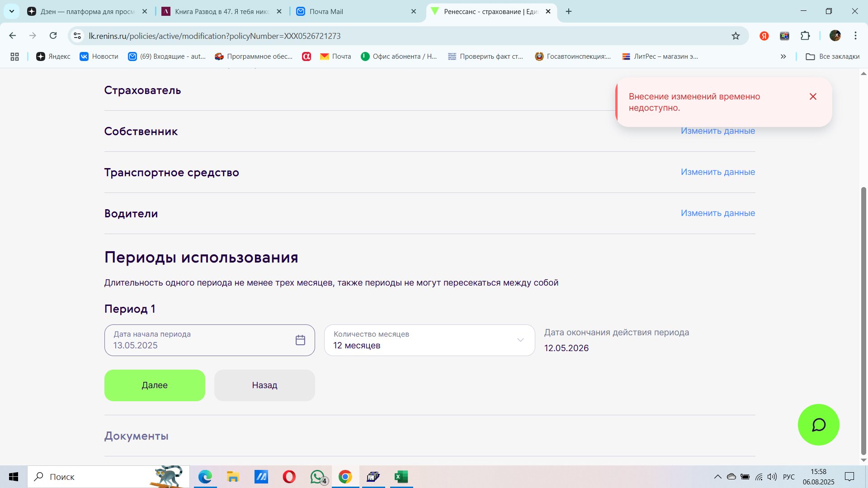Viewport: 868px width, 488px height.
Task: Click the taskbar Поиск search box
Action: (108, 477)
